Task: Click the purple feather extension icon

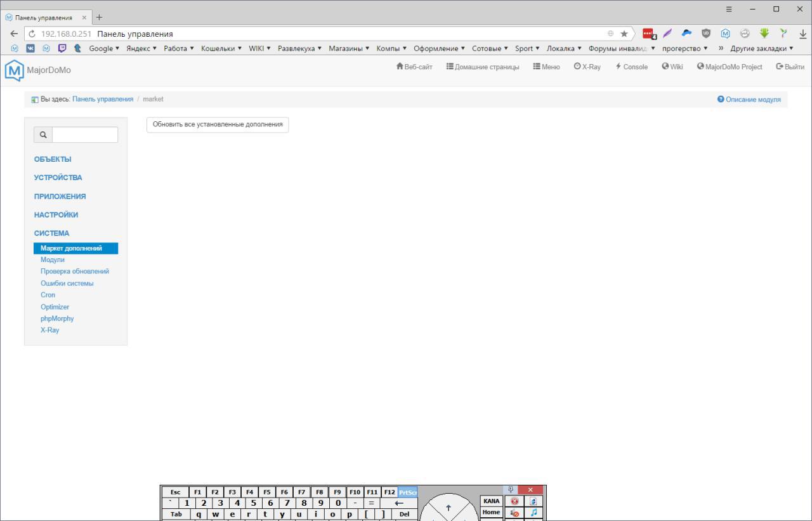Action: pyautogui.click(x=667, y=34)
